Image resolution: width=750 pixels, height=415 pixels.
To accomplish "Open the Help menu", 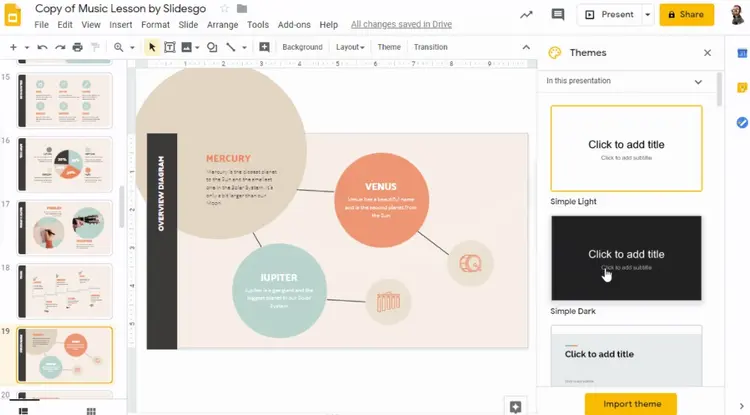I will point(329,24).
